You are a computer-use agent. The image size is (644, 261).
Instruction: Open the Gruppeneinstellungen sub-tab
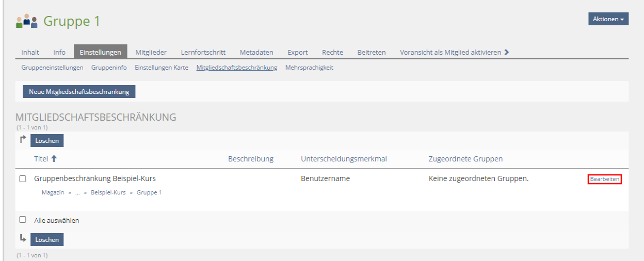(x=52, y=68)
